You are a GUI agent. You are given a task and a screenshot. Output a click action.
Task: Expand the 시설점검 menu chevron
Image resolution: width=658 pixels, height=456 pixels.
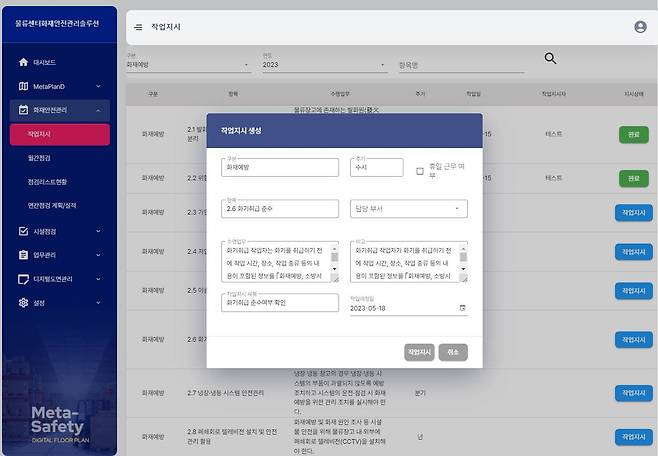[98, 231]
